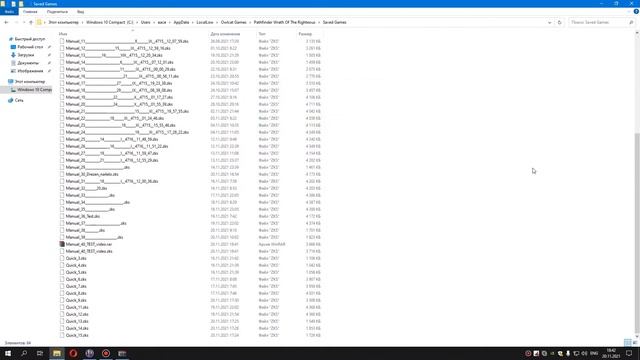Click Pathfinder Wrath Of The Righteous breadcrumb

(284, 22)
